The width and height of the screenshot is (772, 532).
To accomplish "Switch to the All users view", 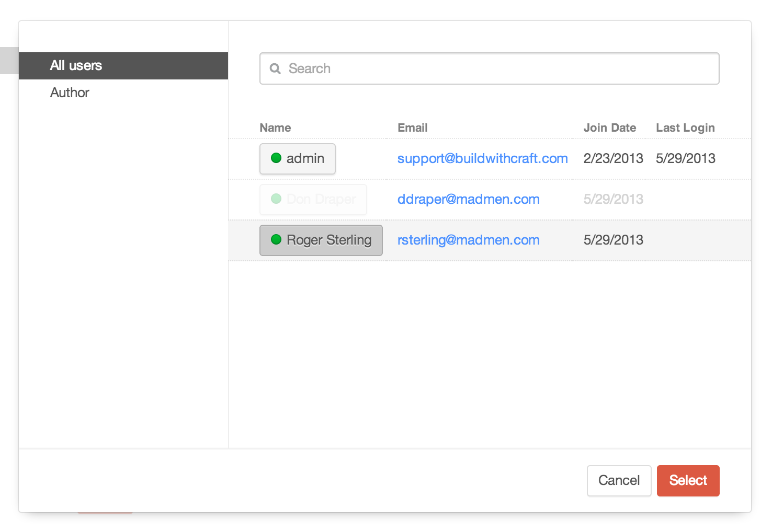I will click(x=76, y=65).
